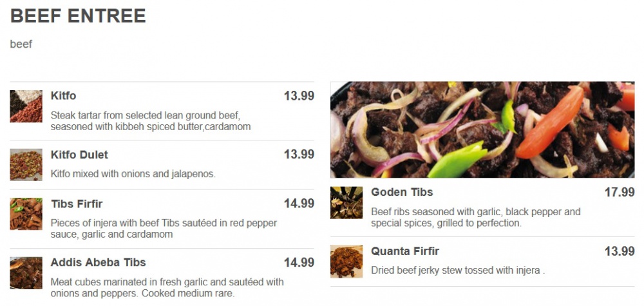The width and height of the screenshot is (644, 306).
Task: Click the Tibs Firfir thumbnail photo
Action: pos(26,214)
